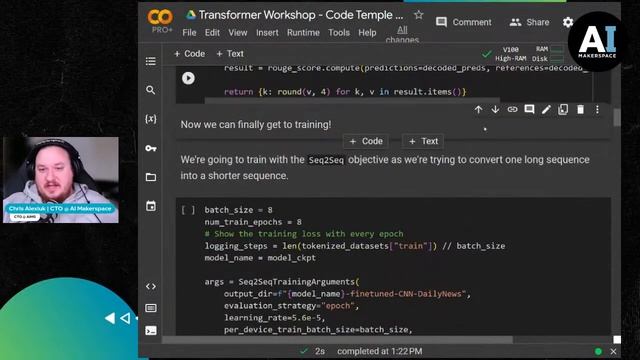Open the secrets key panel
The height and width of the screenshot is (360, 640).
point(151,148)
